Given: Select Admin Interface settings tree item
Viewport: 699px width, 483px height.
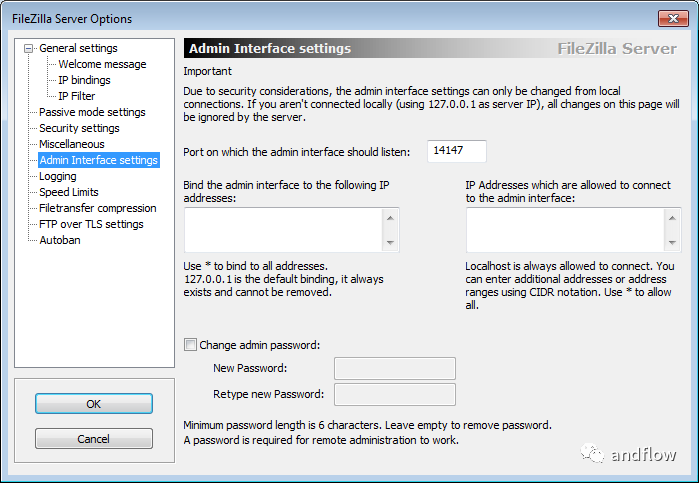Looking at the screenshot, I should (x=99, y=160).
